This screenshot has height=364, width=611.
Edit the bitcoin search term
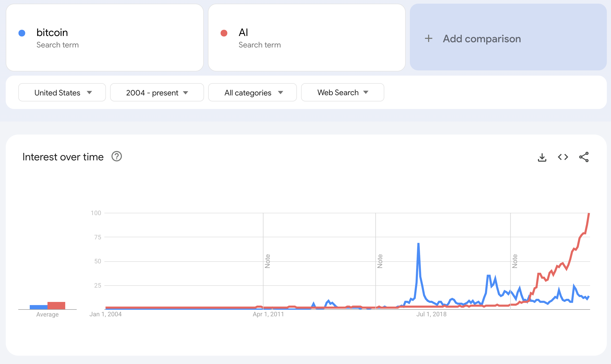(52, 33)
